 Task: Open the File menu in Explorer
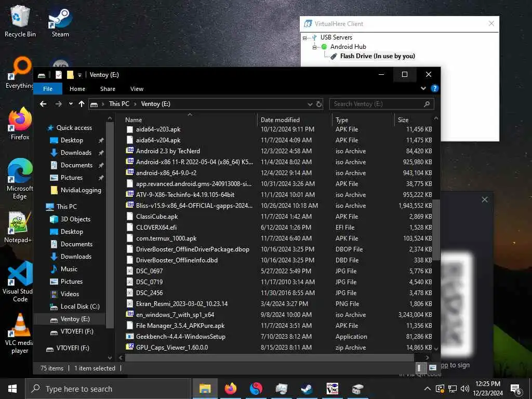pos(48,88)
